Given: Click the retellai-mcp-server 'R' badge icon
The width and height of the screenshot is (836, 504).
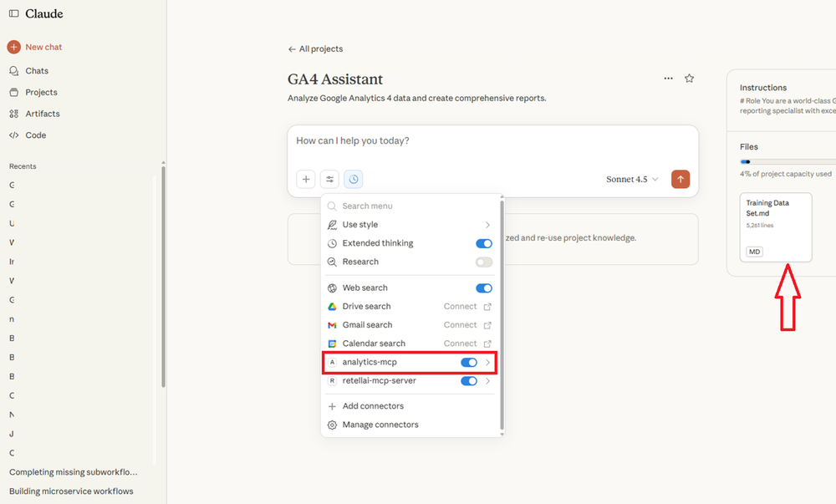Looking at the screenshot, I should coord(332,381).
